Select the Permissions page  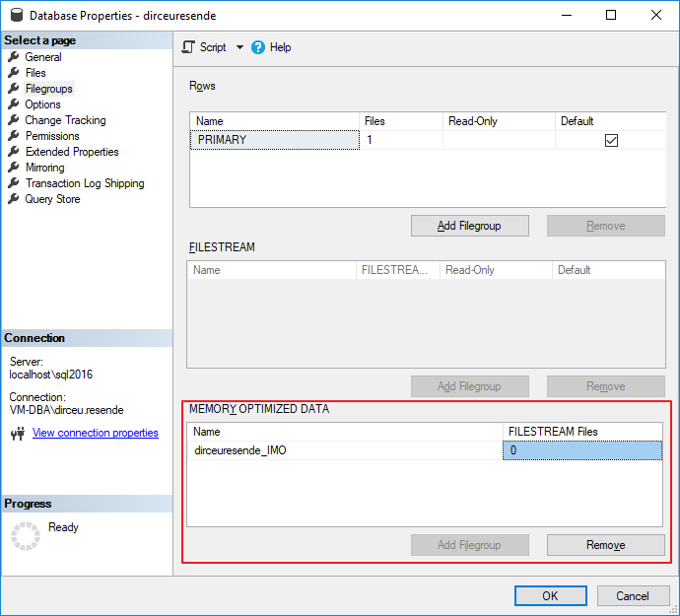point(52,136)
